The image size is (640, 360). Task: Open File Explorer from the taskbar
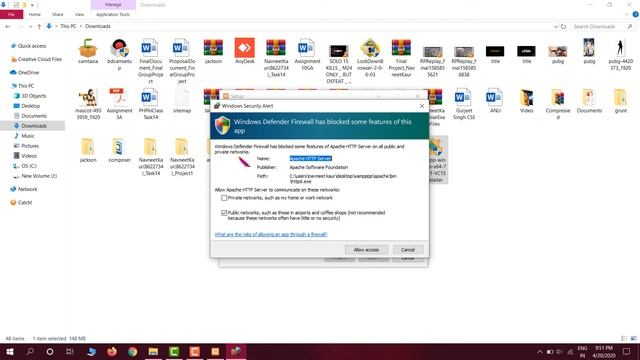(x=153, y=351)
